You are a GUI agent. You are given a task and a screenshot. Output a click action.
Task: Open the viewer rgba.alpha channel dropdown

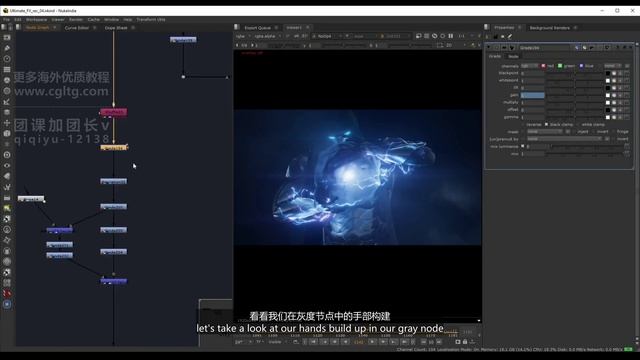click(x=267, y=36)
